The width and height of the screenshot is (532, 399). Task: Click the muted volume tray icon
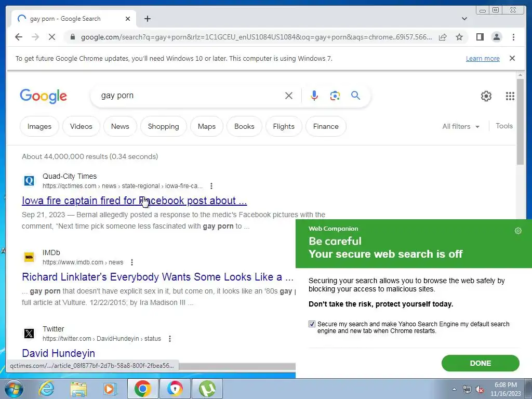(480, 389)
